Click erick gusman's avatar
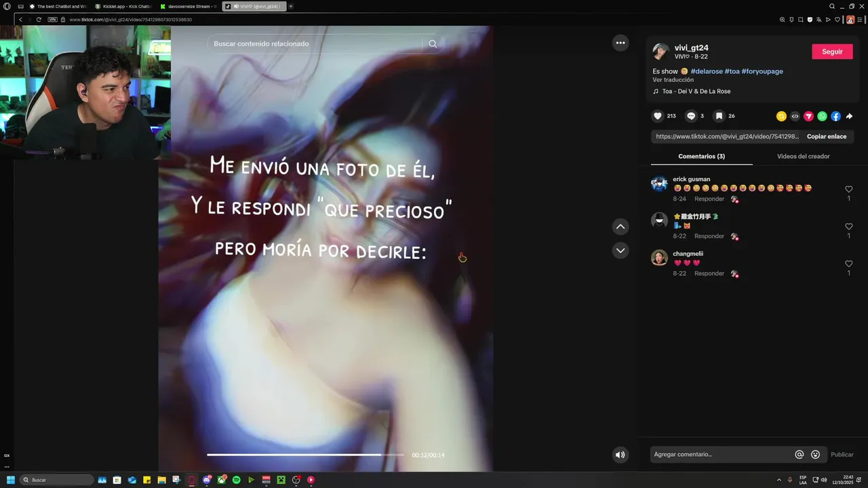868x488 pixels. click(659, 184)
